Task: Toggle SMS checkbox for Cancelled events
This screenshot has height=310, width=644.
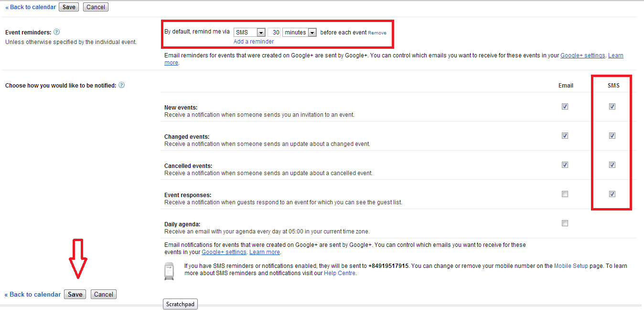Action: 612,165
